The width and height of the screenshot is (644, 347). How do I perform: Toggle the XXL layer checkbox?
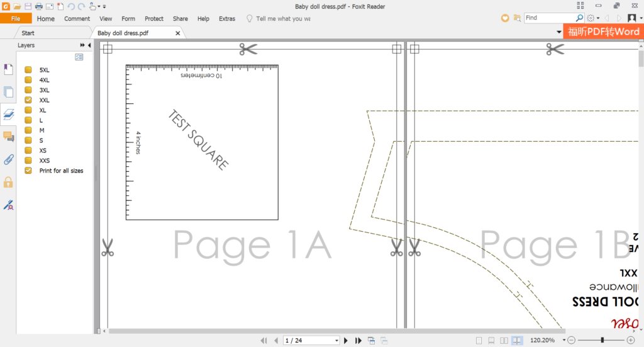point(28,100)
